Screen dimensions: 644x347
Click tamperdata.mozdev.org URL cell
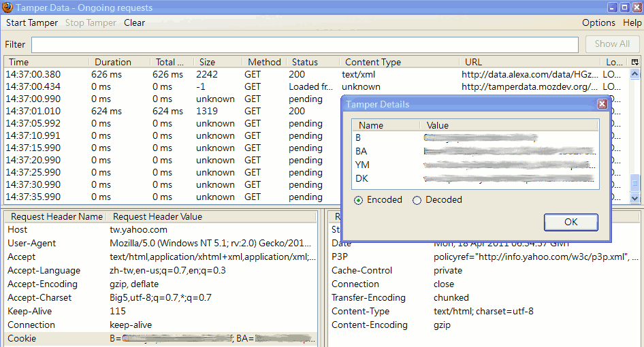click(530, 86)
